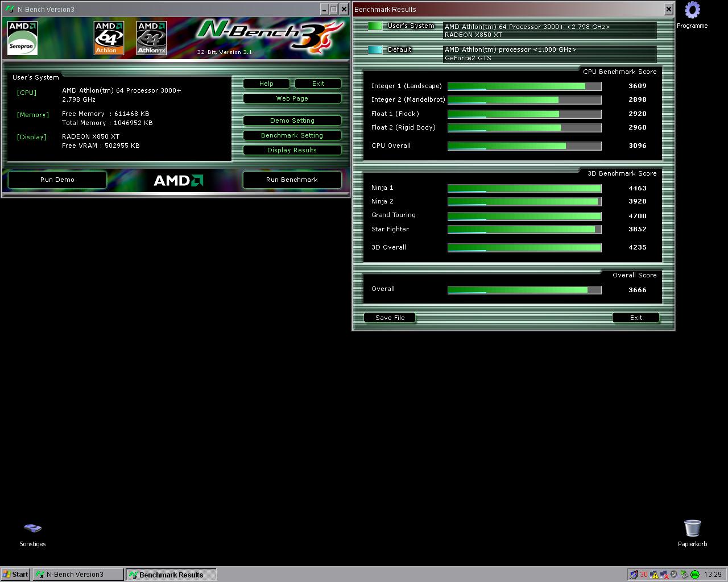
Task: Click Save File in Benchmark Results
Action: click(390, 318)
